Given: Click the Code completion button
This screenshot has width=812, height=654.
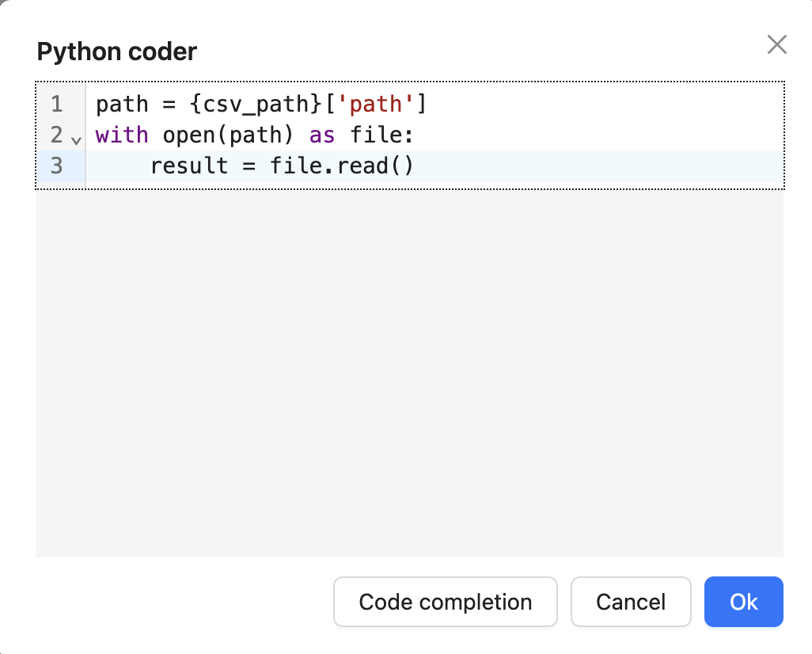Looking at the screenshot, I should pyautogui.click(x=446, y=602).
